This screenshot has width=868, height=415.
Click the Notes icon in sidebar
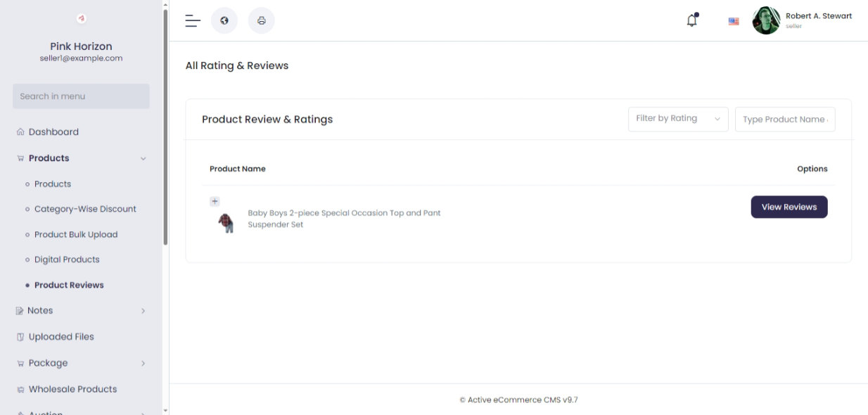point(20,311)
